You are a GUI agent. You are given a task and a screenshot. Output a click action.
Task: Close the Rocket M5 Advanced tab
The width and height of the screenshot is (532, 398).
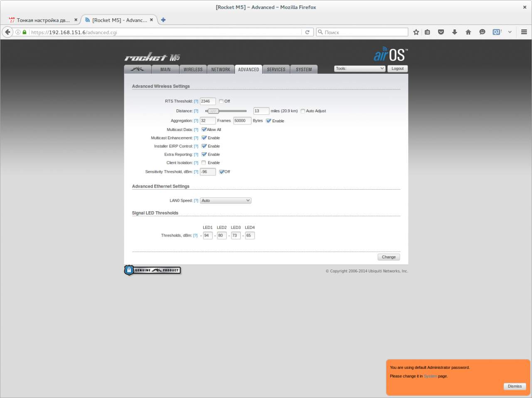151,20
